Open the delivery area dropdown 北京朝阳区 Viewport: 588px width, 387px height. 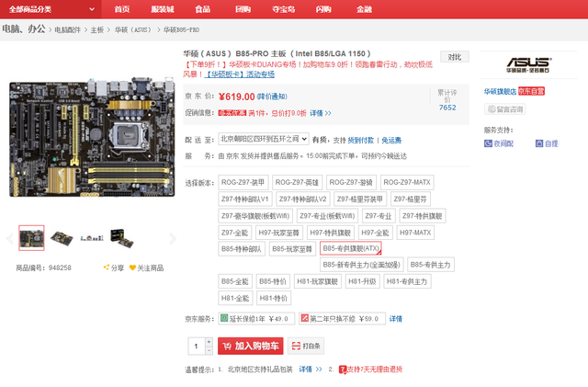point(264,139)
